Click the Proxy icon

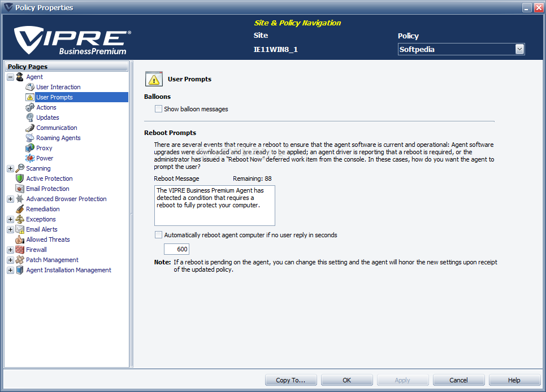pos(30,148)
